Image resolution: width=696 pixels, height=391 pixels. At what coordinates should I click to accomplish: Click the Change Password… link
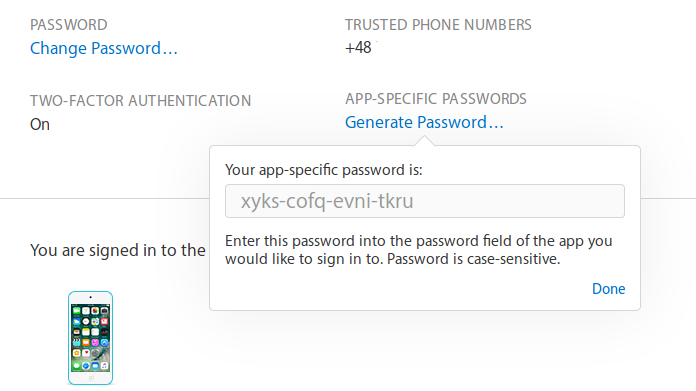coord(103,48)
